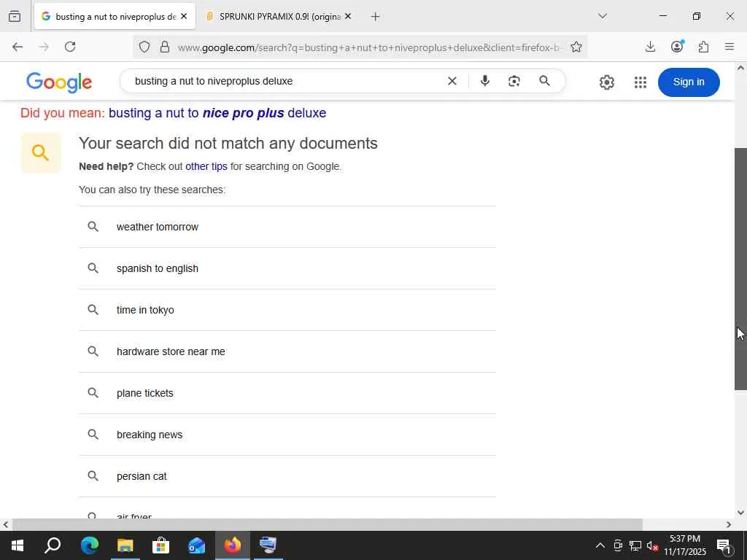Viewport: 747px width, 560px height.
Task: Open the Firefox hamburger menu
Action: pyautogui.click(x=729, y=47)
